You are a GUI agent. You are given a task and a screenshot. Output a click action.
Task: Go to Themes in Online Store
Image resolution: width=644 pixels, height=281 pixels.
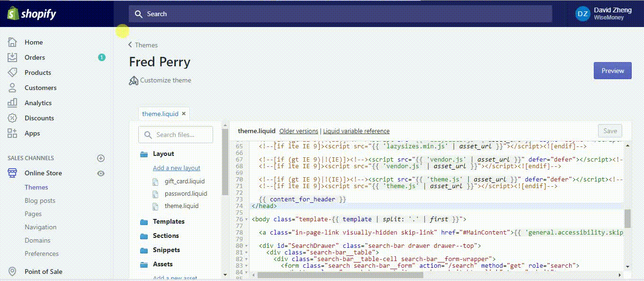tap(36, 187)
